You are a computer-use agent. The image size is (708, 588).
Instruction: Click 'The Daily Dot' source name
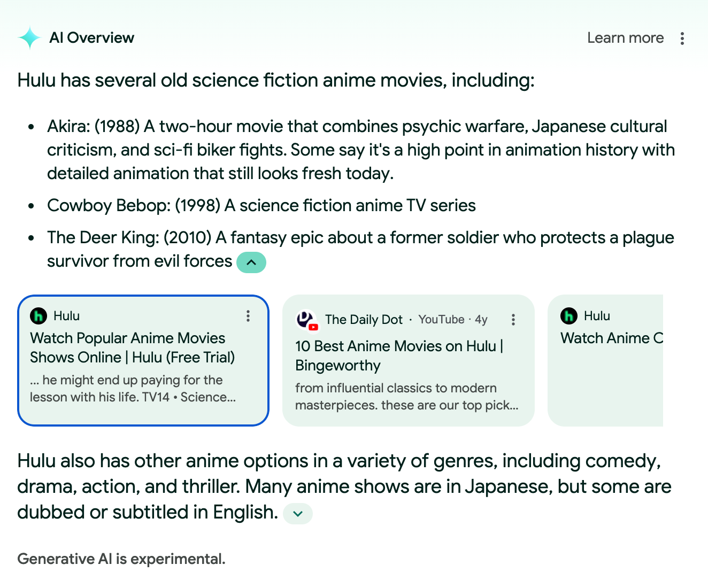[364, 320]
